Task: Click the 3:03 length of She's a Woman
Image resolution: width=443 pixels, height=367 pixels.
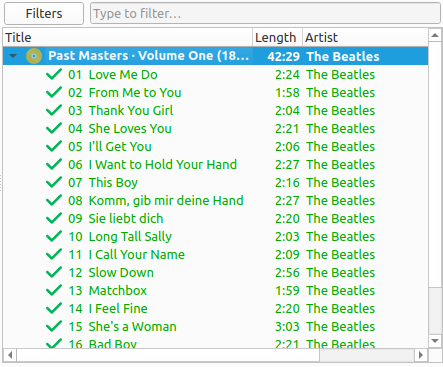Action: click(287, 326)
